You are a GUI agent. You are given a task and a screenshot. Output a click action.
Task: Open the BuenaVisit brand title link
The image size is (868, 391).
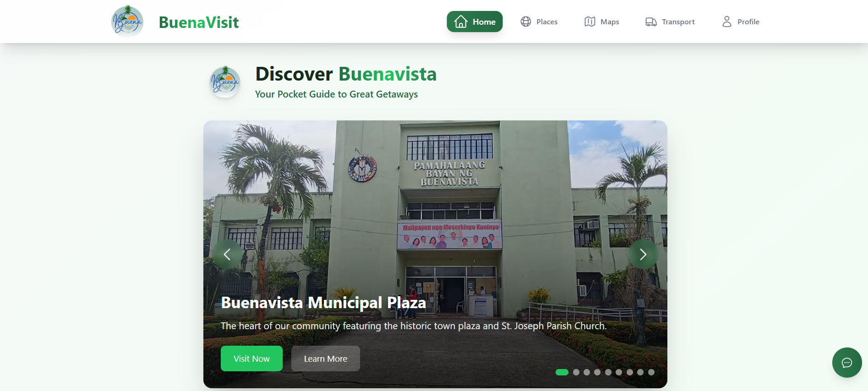199,22
